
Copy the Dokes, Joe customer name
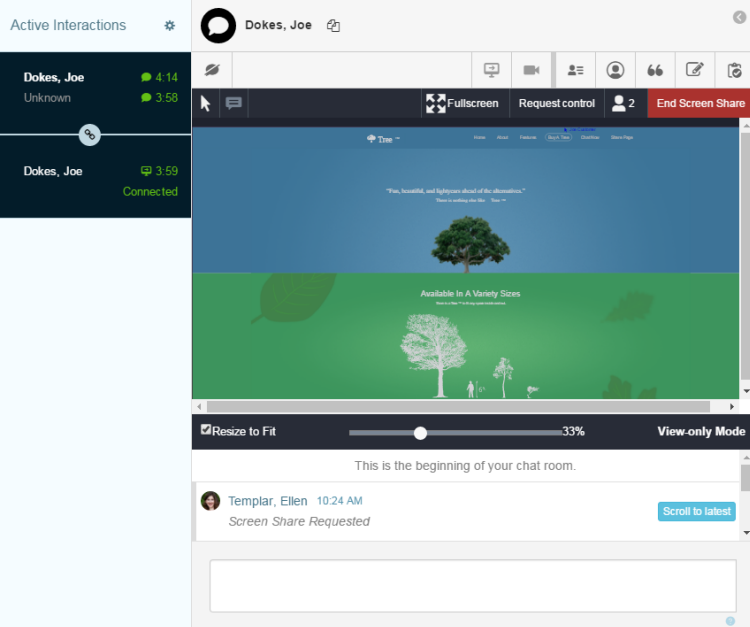click(x=333, y=26)
